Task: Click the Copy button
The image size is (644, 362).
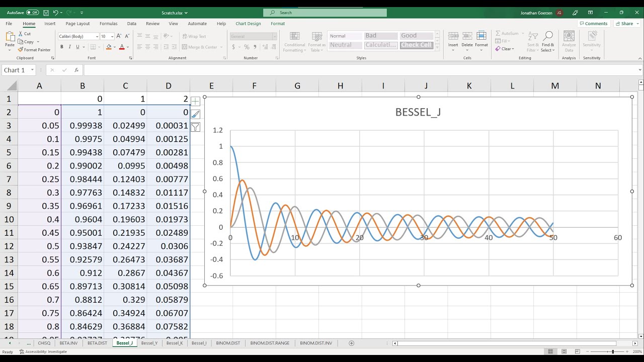Action: click(26, 42)
